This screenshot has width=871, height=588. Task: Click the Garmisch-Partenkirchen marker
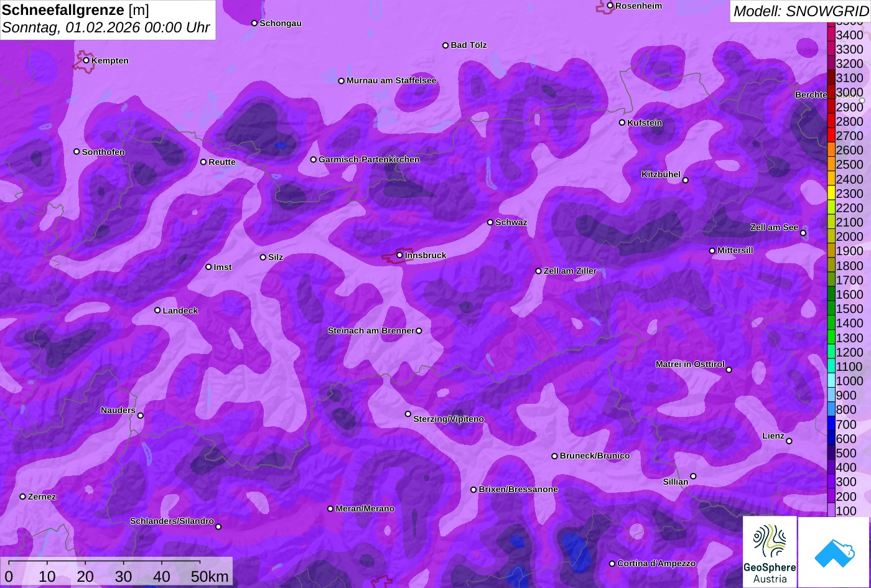(x=314, y=159)
